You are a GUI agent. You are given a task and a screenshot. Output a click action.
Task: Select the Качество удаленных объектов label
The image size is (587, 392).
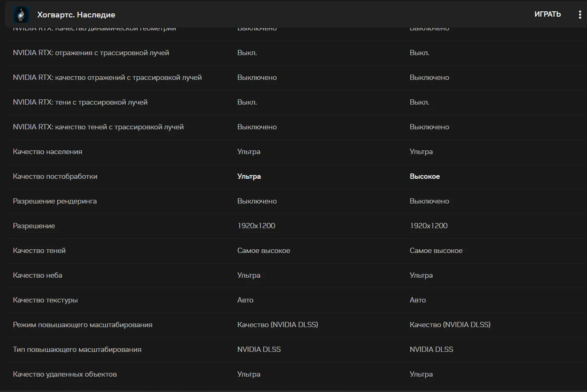pyautogui.click(x=65, y=374)
